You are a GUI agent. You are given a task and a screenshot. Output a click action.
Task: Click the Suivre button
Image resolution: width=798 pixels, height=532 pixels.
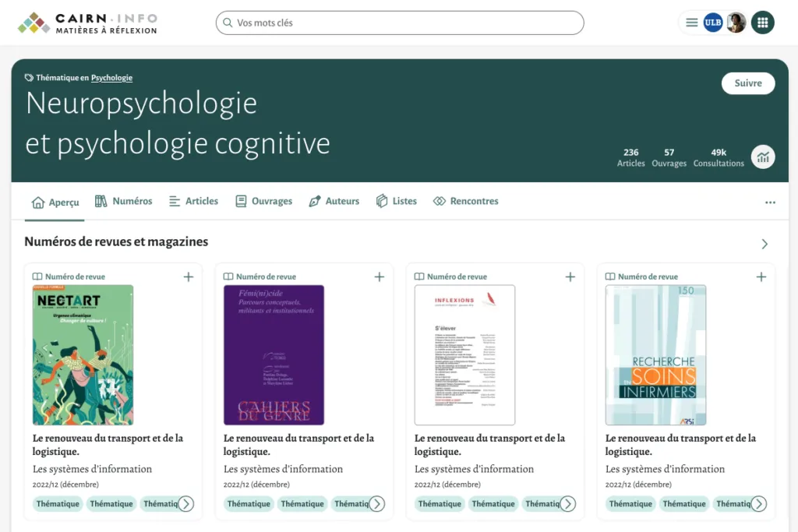(x=748, y=83)
